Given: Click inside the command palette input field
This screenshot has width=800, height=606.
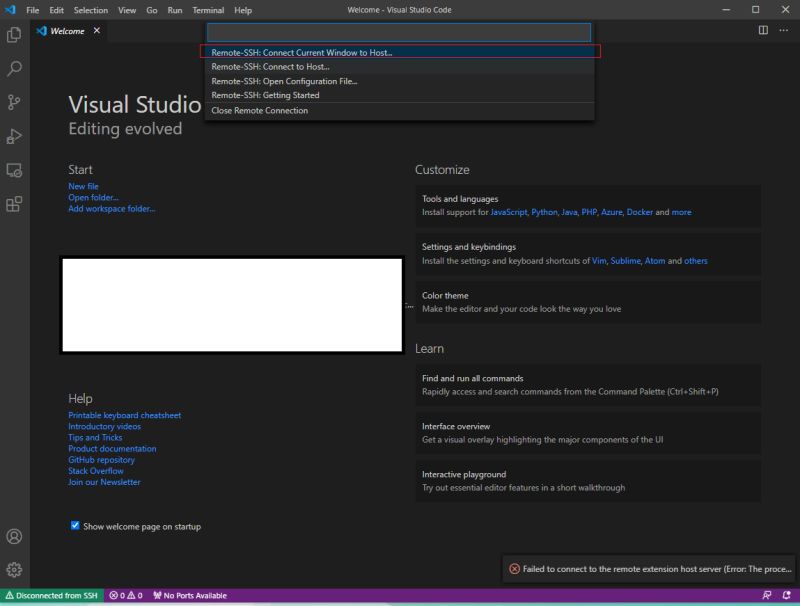Looking at the screenshot, I should pos(396,32).
